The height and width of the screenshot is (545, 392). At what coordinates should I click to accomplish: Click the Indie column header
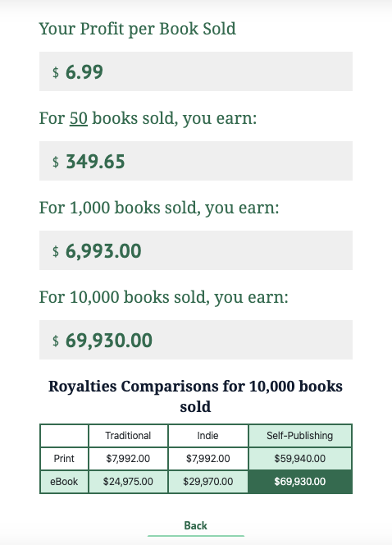208,436
